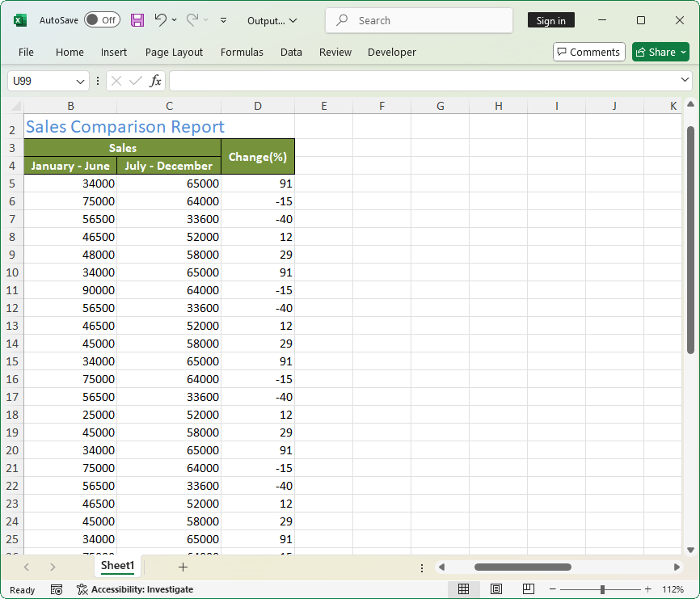Open the Page Layout ribbon tab
This screenshot has width=700, height=599.
click(x=174, y=52)
